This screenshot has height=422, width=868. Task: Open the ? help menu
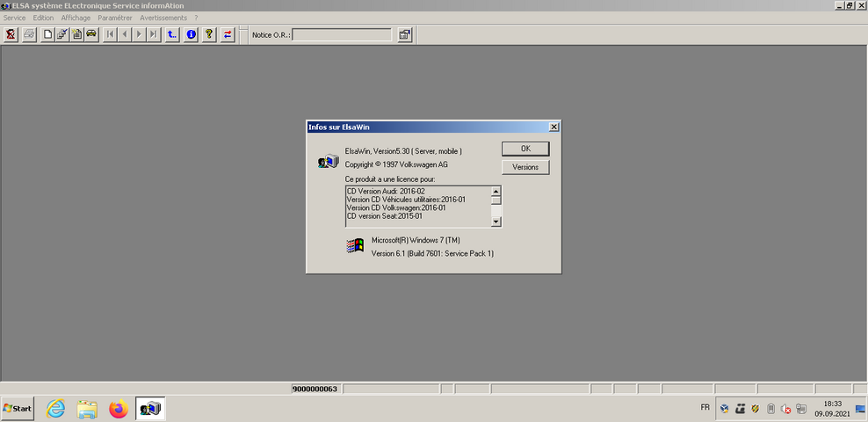click(196, 18)
